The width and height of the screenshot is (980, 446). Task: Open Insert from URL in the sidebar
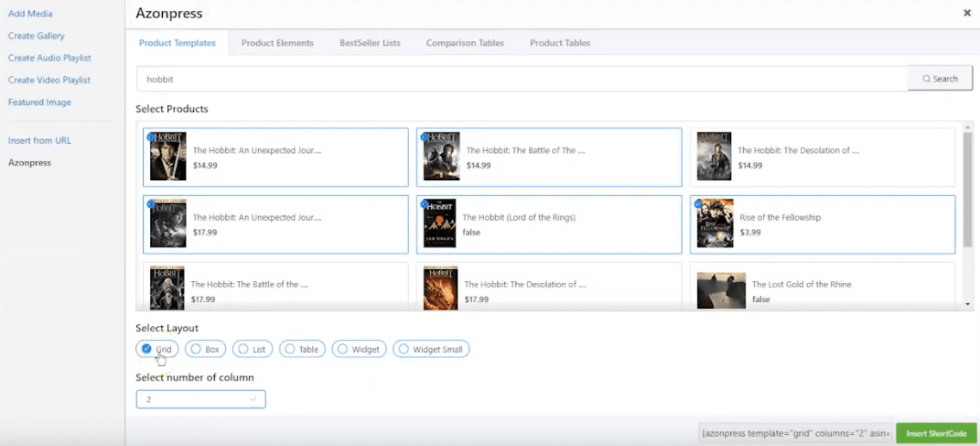[39, 140]
